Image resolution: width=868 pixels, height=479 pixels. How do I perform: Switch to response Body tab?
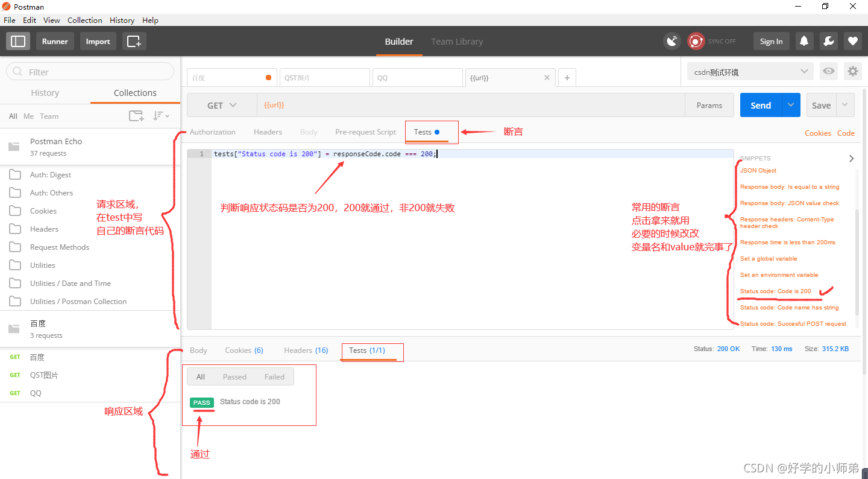(x=198, y=350)
